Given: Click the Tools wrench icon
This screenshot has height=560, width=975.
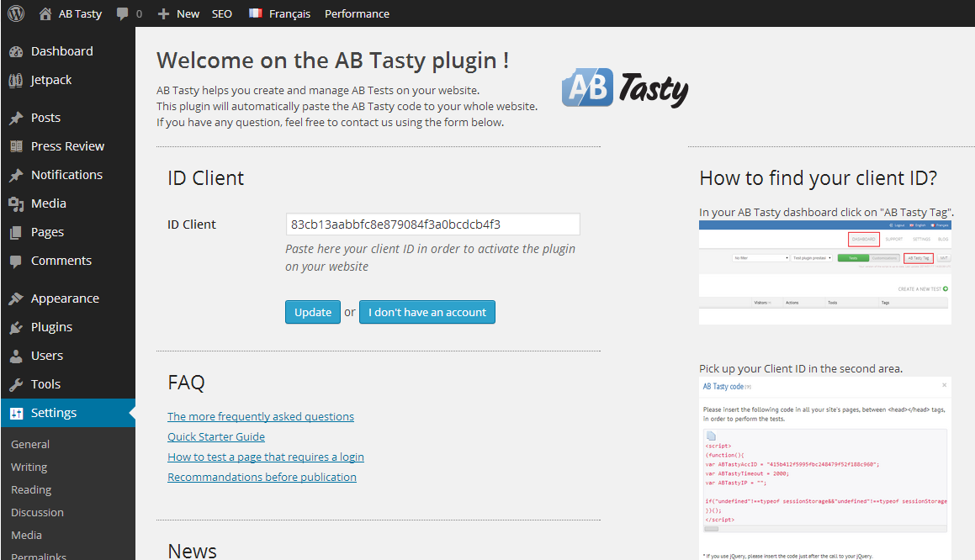Looking at the screenshot, I should tap(16, 385).
